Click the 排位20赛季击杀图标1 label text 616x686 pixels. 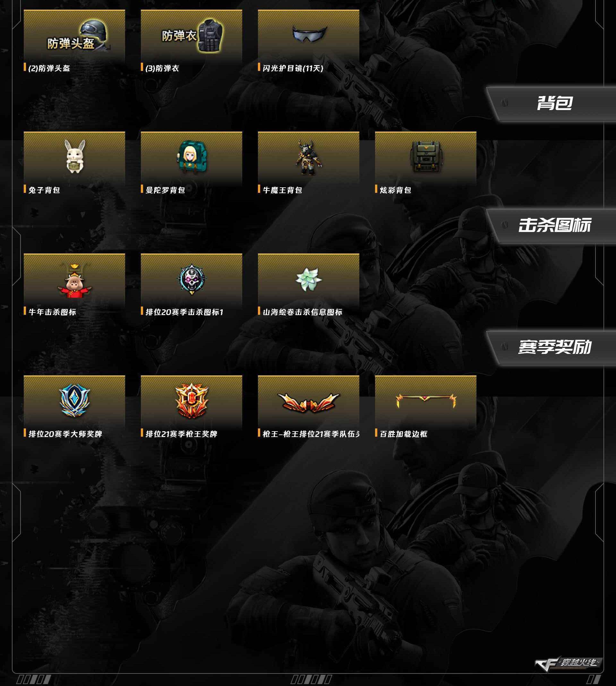(184, 312)
